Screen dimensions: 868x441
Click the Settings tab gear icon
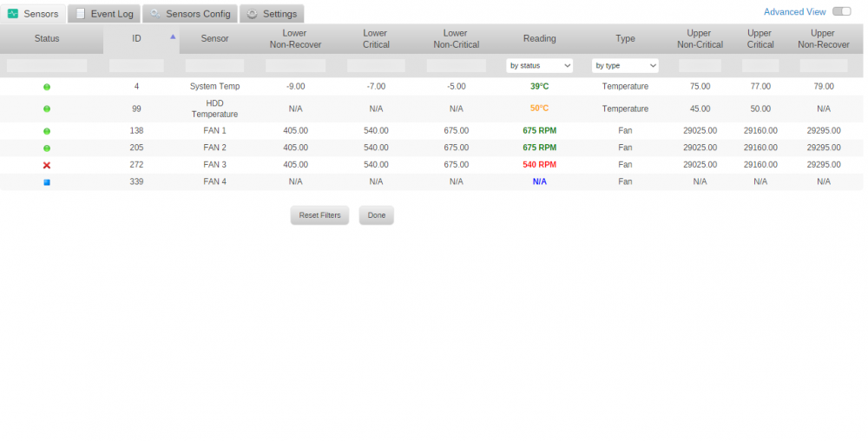click(253, 14)
